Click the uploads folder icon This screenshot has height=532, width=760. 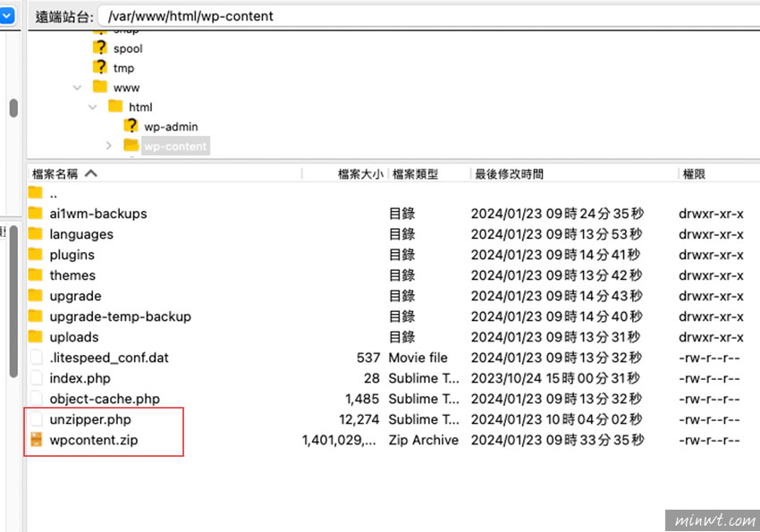(x=36, y=337)
